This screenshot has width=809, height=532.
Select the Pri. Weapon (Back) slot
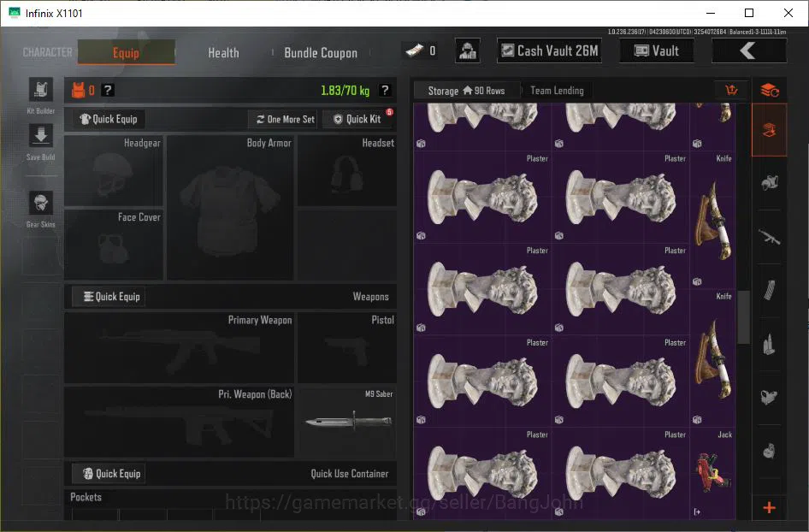tap(179, 422)
